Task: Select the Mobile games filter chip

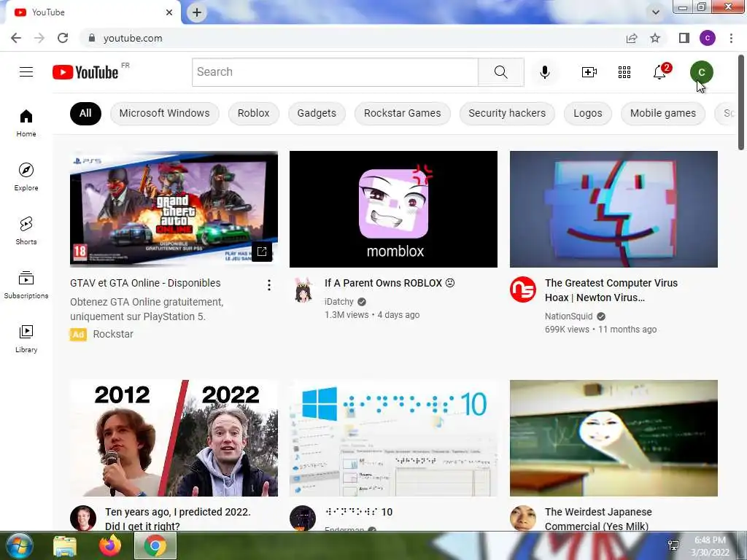Action: 663,113
